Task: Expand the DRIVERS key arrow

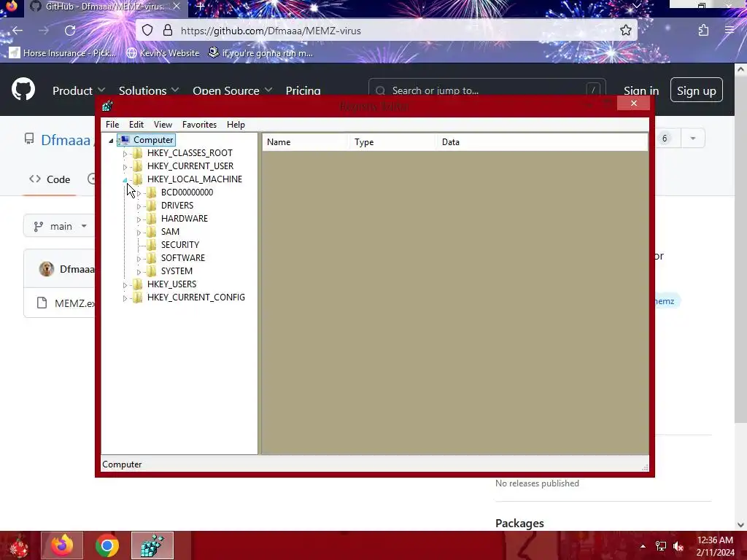Action: 139,206
